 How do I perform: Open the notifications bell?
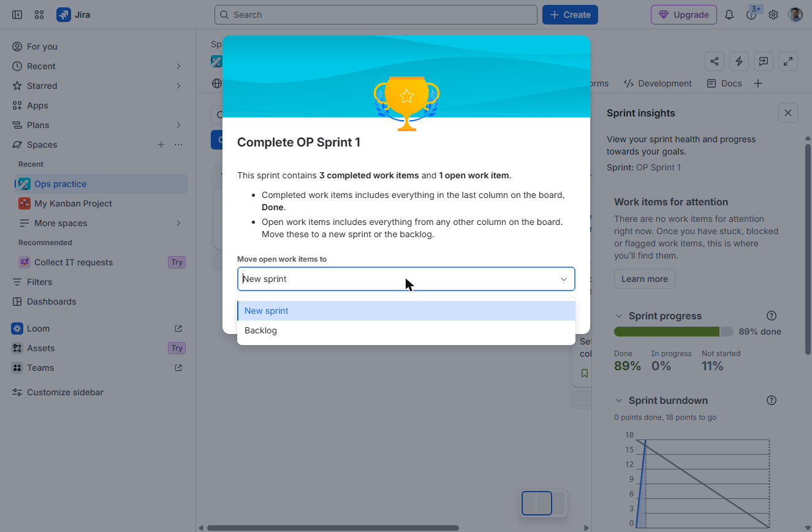click(x=729, y=15)
